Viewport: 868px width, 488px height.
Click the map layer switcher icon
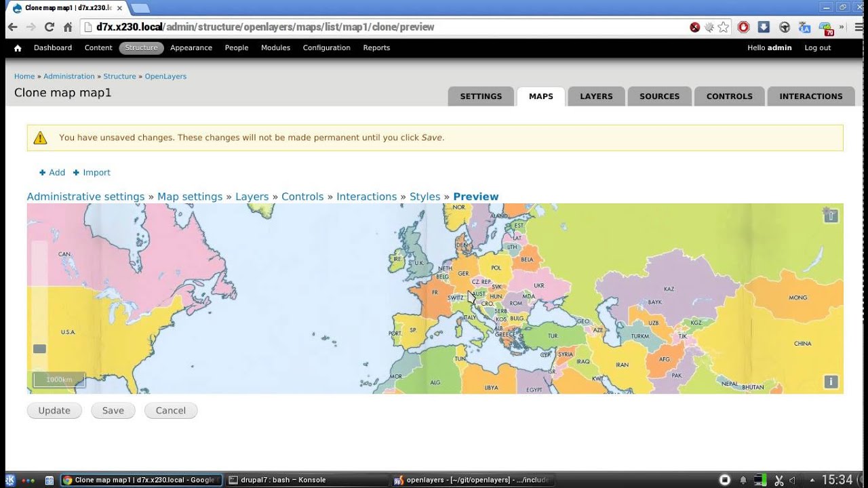coord(831,216)
